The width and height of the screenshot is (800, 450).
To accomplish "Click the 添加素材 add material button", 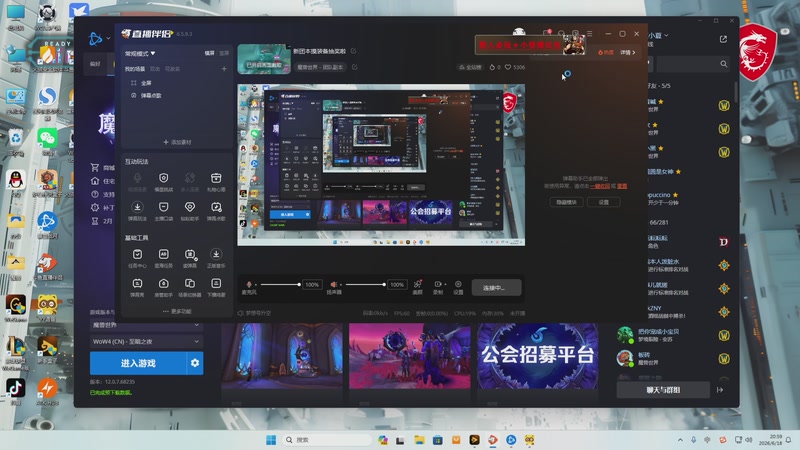I will point(177,142).
